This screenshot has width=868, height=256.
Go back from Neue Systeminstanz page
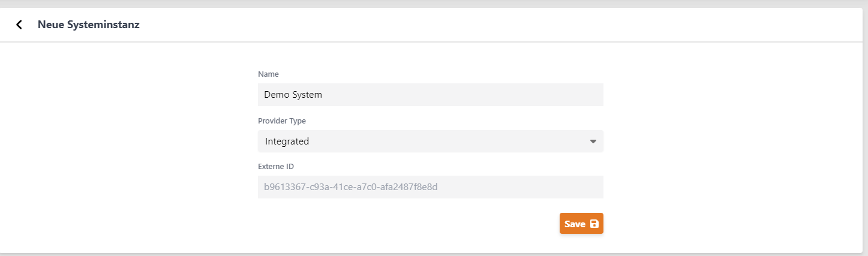pos(19,25)
